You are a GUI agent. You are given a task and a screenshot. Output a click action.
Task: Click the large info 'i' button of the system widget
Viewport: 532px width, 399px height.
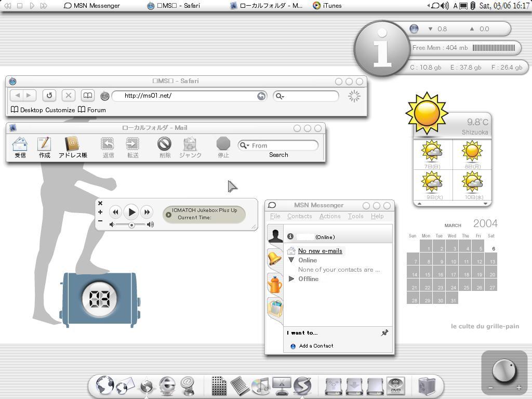[x=382, y=48]
